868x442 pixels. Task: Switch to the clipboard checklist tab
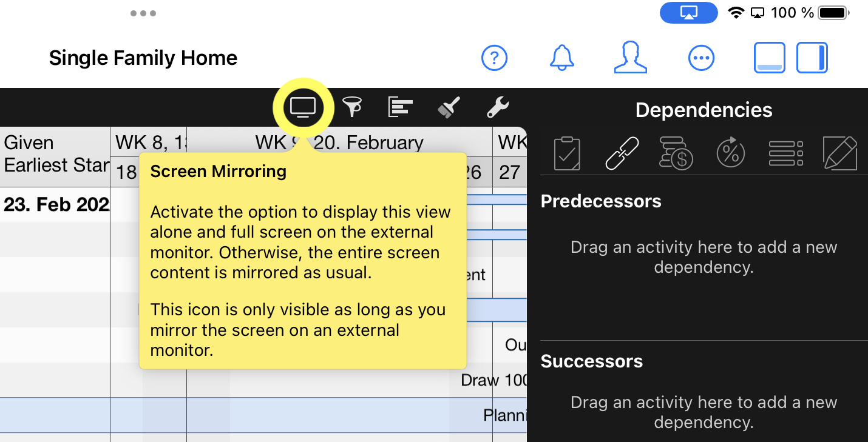(x=567, y=153)
